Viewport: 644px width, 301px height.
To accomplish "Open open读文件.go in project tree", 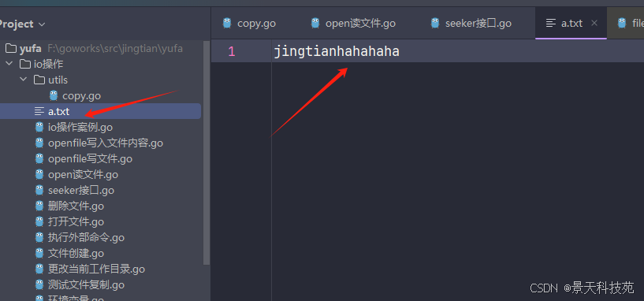I will coord(83,175).
